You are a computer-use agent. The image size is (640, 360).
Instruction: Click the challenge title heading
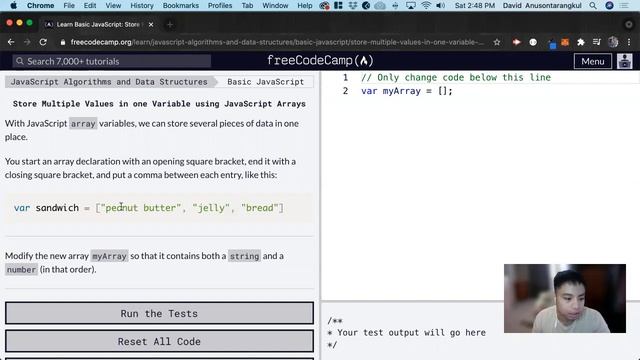tap(159, 104)
